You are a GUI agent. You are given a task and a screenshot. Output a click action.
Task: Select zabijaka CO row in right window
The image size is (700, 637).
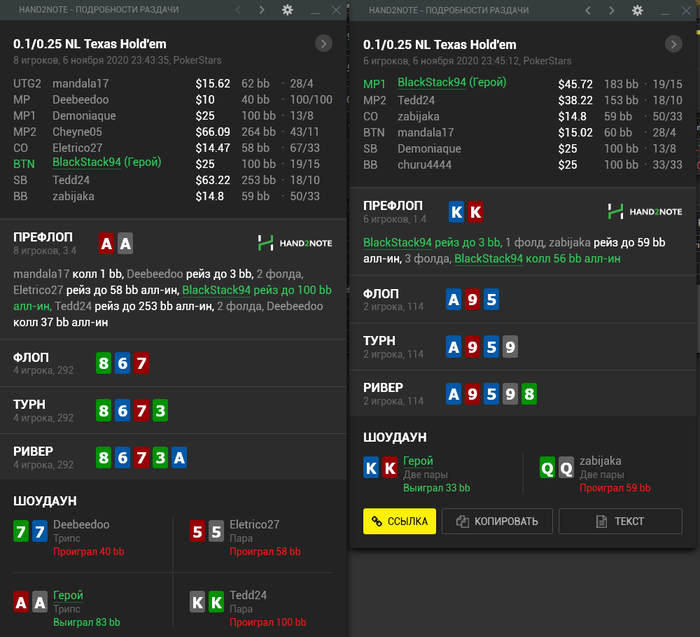pyautogui.click(x=523, y=117)
